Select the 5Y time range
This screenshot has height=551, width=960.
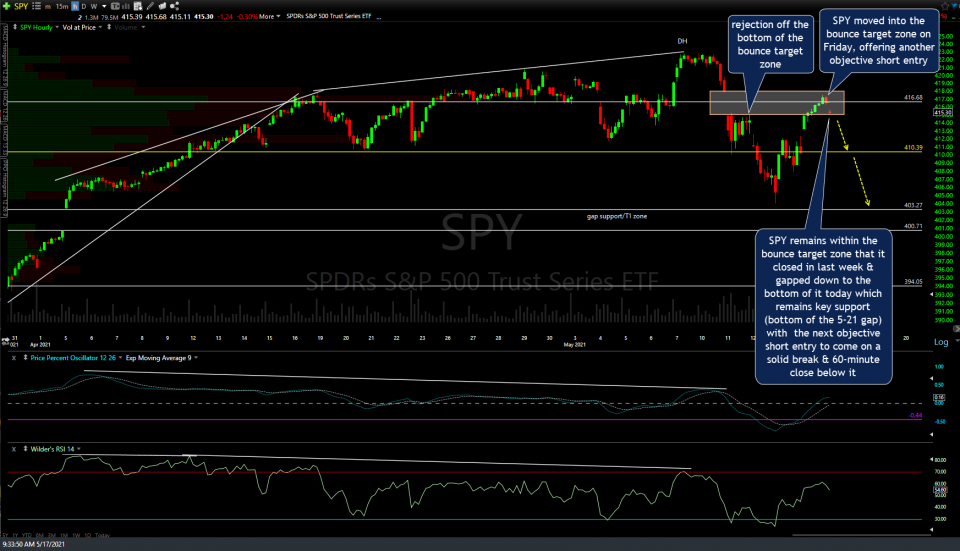pyautogui.click(x=5, y=535)
